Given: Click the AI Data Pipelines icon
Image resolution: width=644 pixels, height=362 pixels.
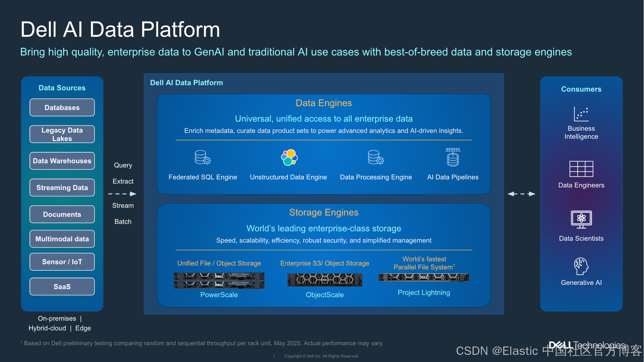Looking at the screenshot, I should pyautogui.click(x=453, y=157).
